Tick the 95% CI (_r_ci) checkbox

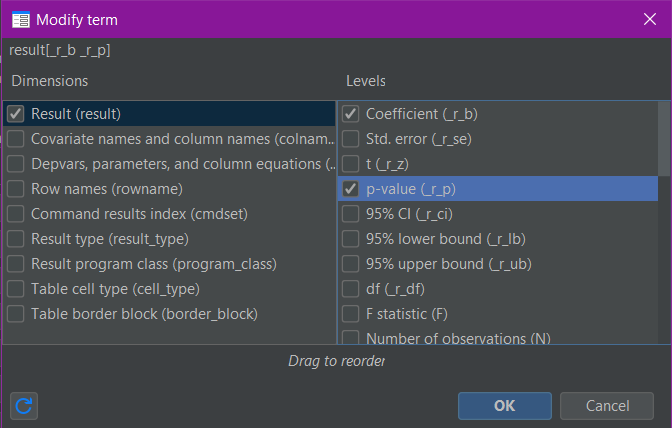[x=350, y=214]
